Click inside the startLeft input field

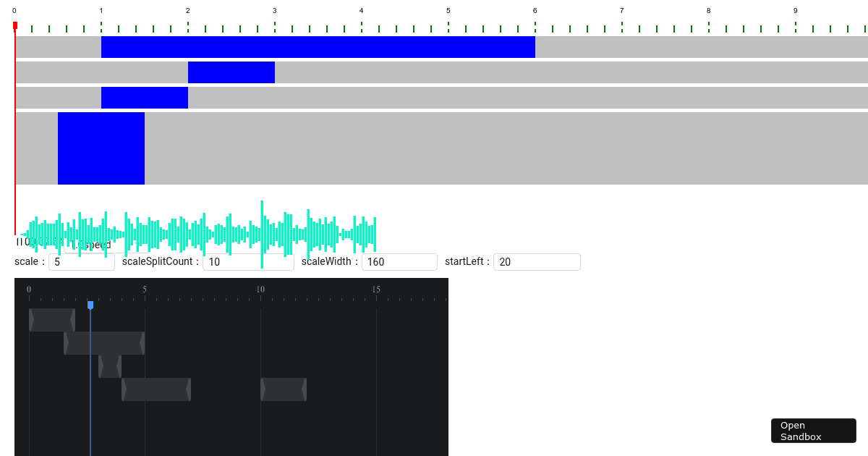(x=537, y=261)
